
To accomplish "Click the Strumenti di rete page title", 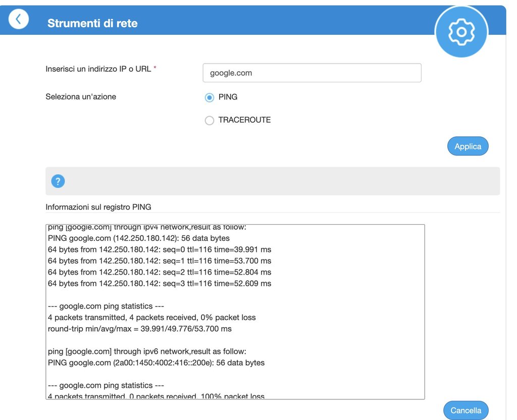I will tap(92, 23).
